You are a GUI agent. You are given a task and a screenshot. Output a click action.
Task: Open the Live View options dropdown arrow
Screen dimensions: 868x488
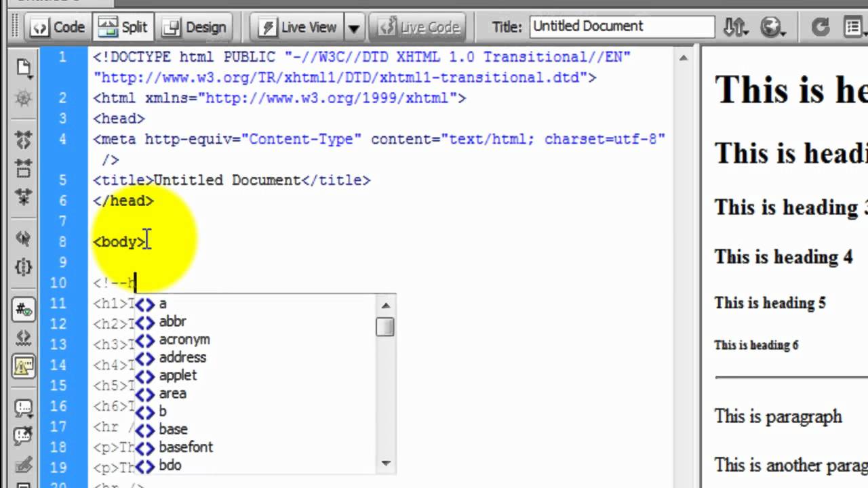(354, 28)
